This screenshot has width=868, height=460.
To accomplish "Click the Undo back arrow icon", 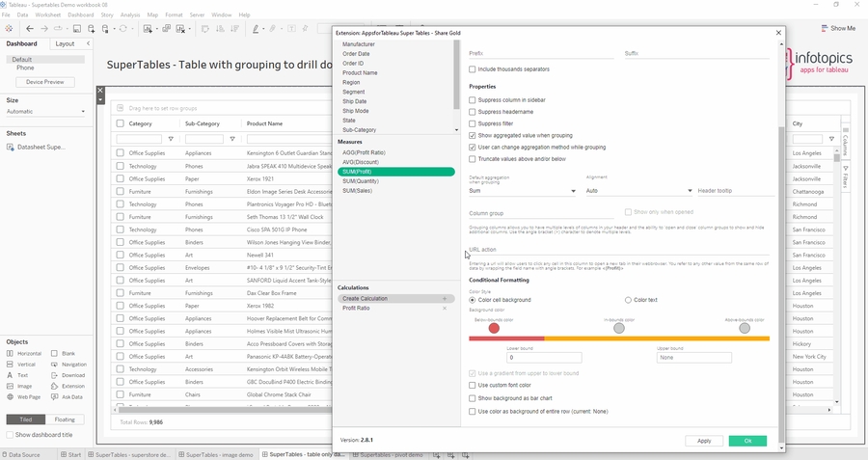I will 30,29.
